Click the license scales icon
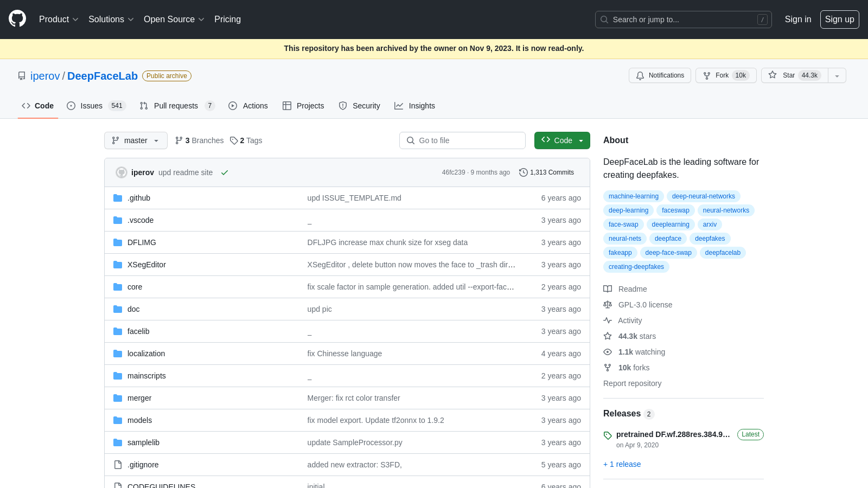Viewport: 868px width, 488px height. pyautogui.click(x=608, y=305)
